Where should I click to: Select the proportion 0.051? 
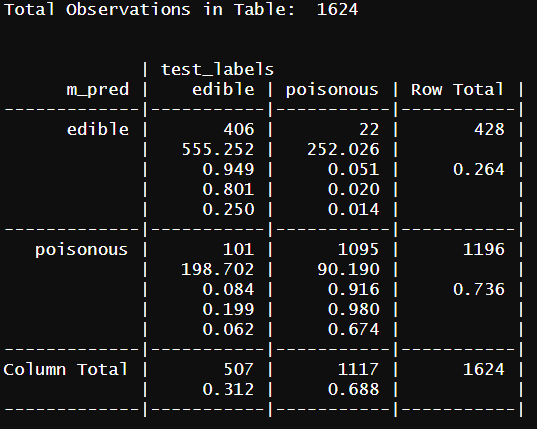[353, 169]
